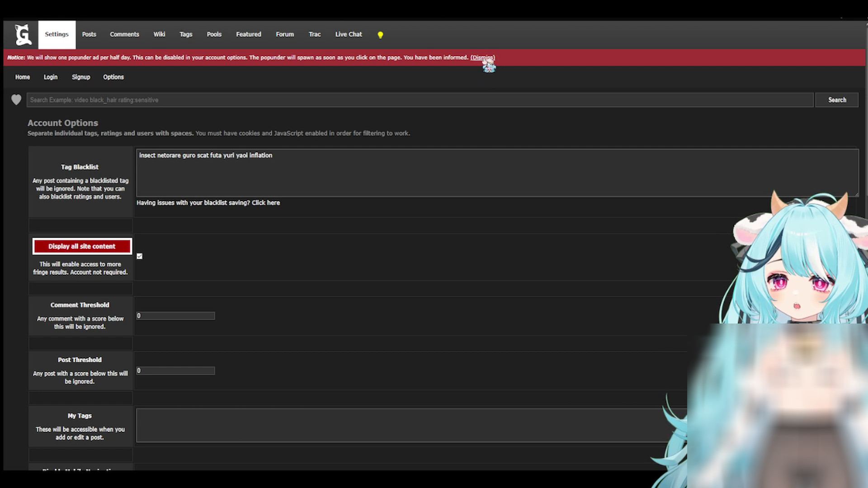Screen dimensions: 868x488
Task: Open the Comments menu item
Action: coord(124,34)
